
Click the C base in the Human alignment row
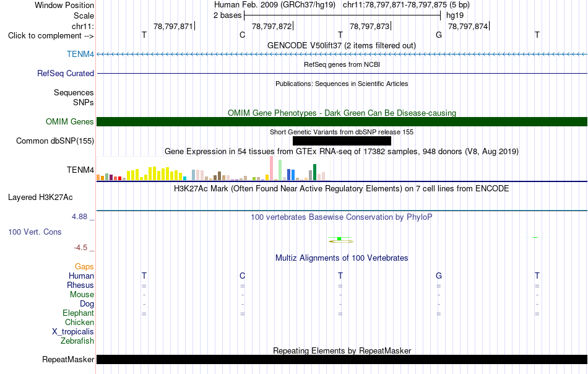coord(242,276)
